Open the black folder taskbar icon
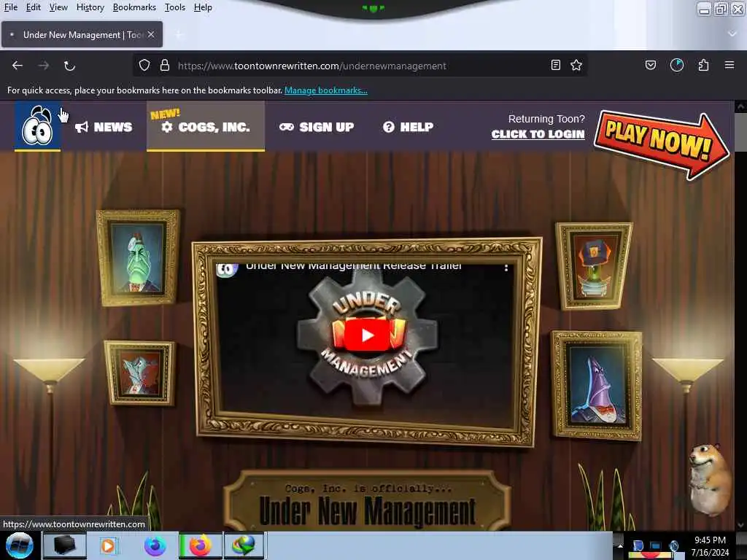Image resolution: width=747 pixels, height=560 pixels. tap(64, 545)
